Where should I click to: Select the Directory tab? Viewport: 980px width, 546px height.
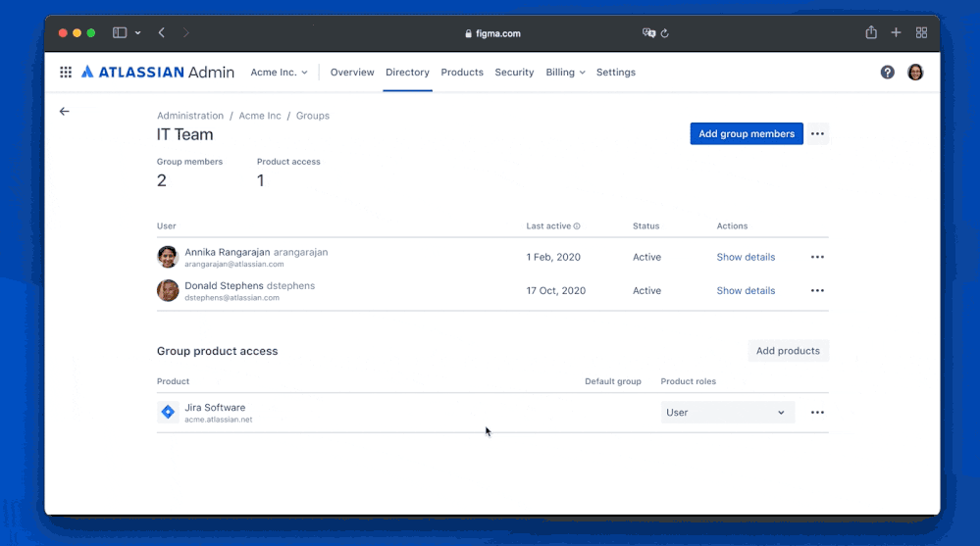[x=407, y=72]
